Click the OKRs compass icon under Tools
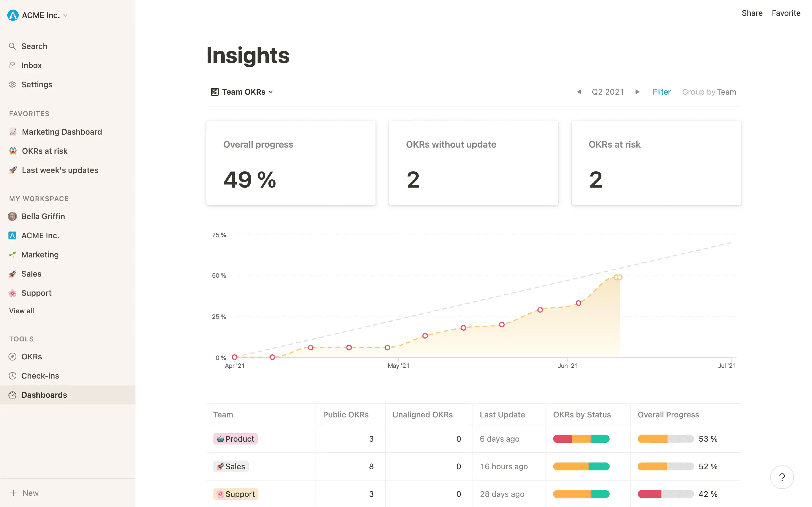Viewport: 812px width, 507px height. [x=12, y=357]
